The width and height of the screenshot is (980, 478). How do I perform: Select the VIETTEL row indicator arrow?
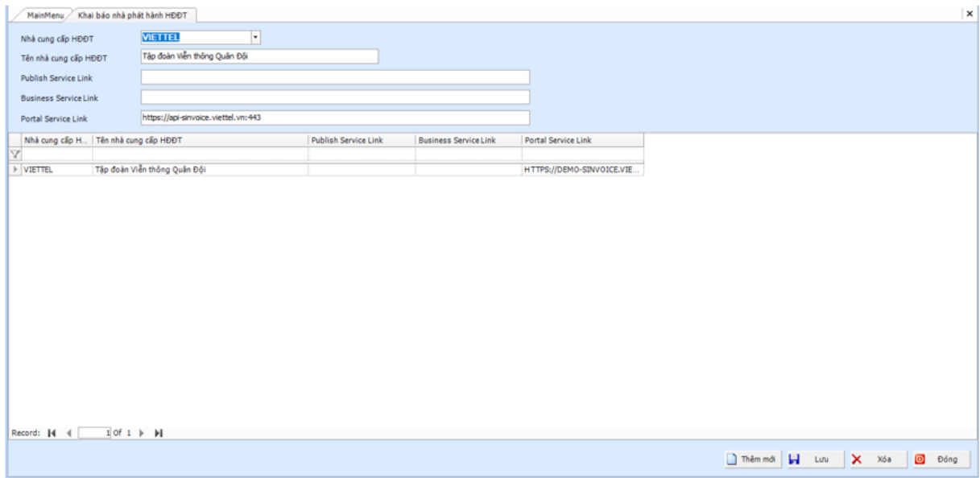[x=15, y=170]
